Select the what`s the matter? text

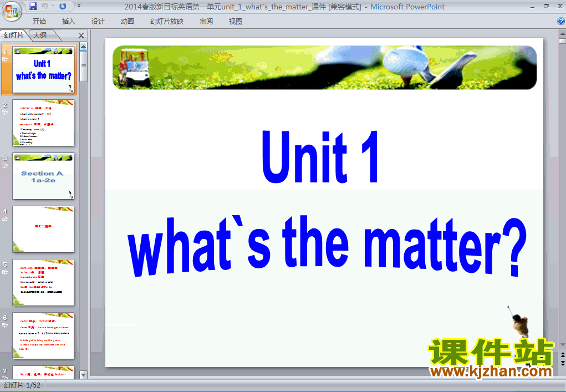[x=328, y=246]
